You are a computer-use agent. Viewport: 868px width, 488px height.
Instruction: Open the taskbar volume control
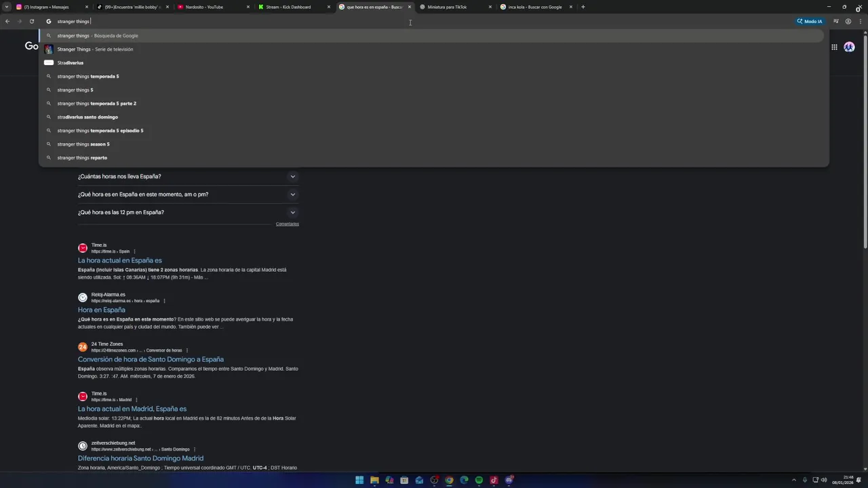click(x=824, y=481)
